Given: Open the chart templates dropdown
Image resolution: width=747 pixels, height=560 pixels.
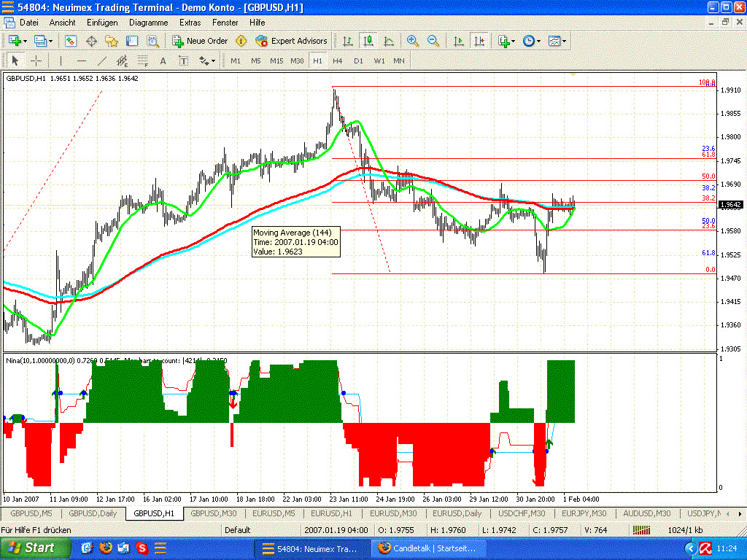Looking at the screenshot, I should (564, 41).
